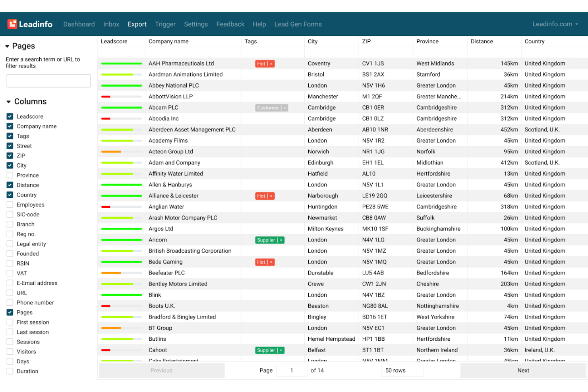Uncheck the Tags column checkbox
The image size is (588, 392).
[x=10, y=136]
